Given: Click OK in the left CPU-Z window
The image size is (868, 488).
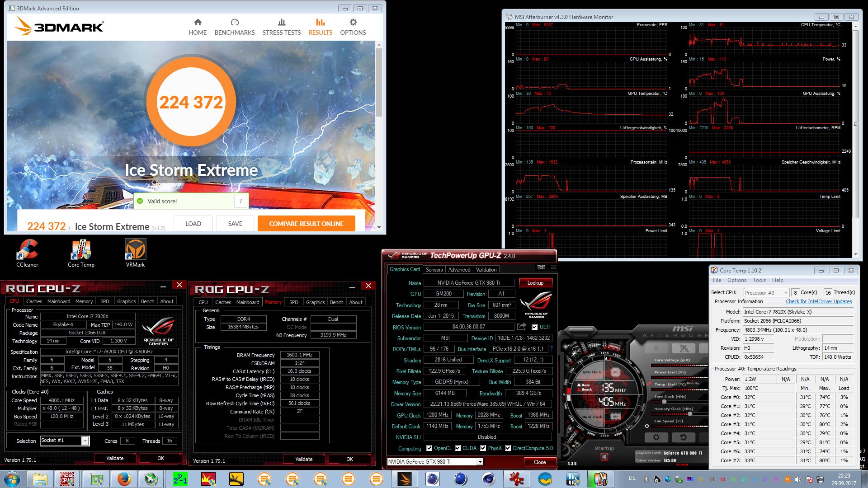Looking at the screenshot, I should pyautogui.click(x=160, y=458).
